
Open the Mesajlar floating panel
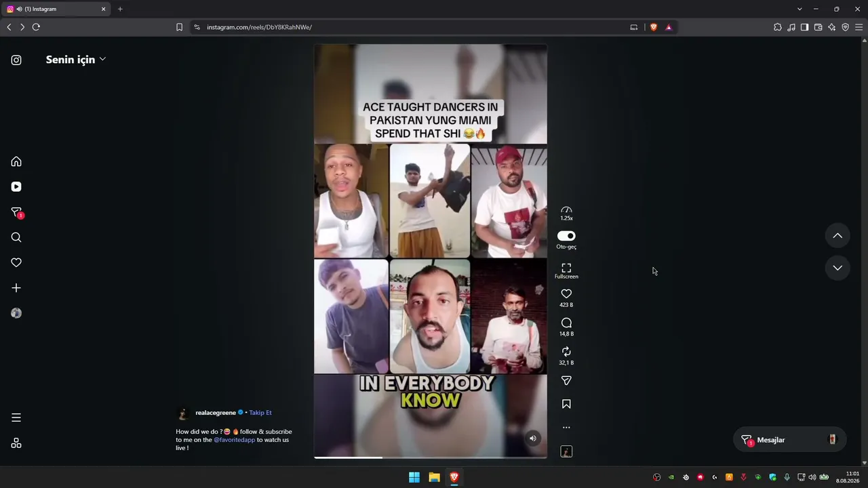tap(790, 440)
